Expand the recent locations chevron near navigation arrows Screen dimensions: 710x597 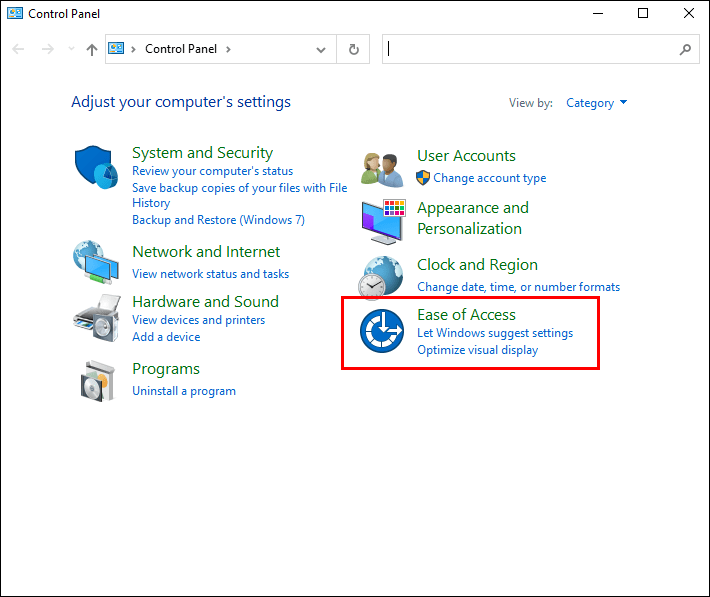point(71,49)
